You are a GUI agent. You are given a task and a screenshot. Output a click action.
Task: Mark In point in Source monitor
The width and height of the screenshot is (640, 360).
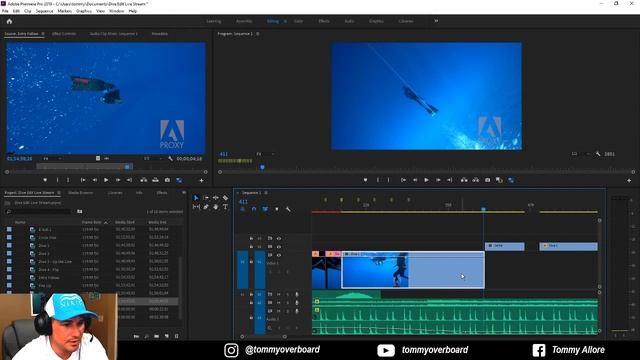tap(57, 180)
